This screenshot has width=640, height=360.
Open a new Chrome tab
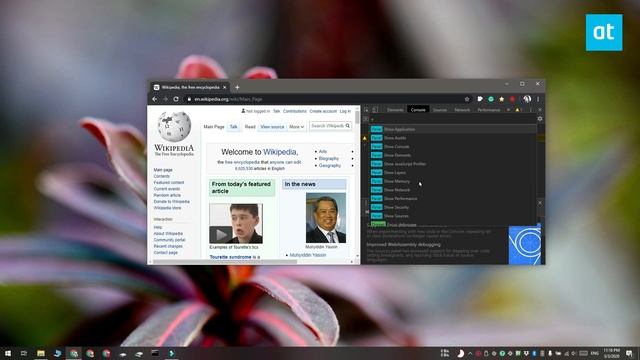tap(237, 87)
